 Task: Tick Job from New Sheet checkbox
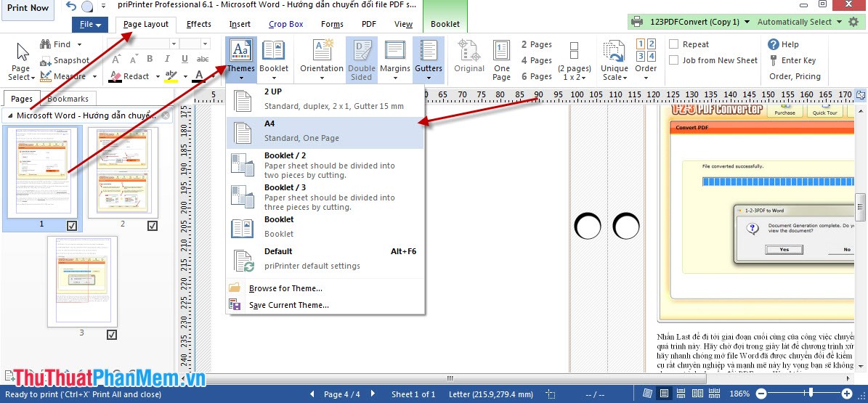(674, 60)
